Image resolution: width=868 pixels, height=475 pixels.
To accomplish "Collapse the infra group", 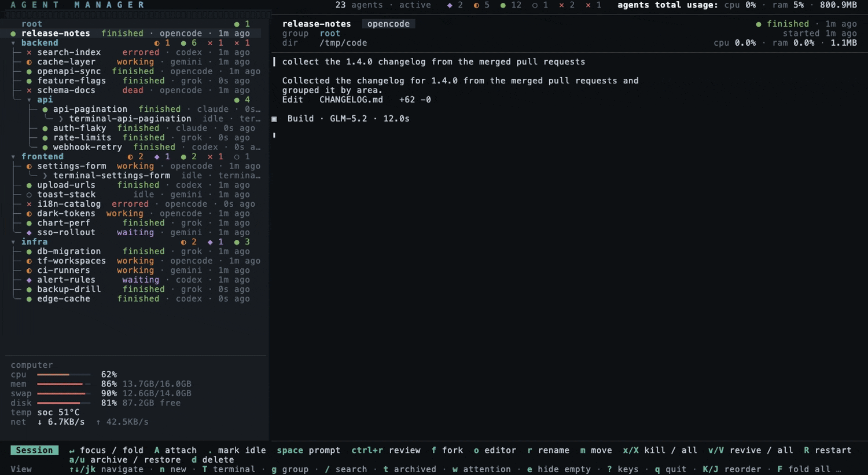I will pos(13,242).
